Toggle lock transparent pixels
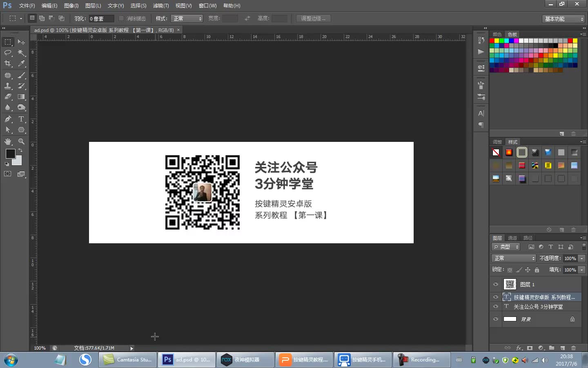 pos(510,270)
